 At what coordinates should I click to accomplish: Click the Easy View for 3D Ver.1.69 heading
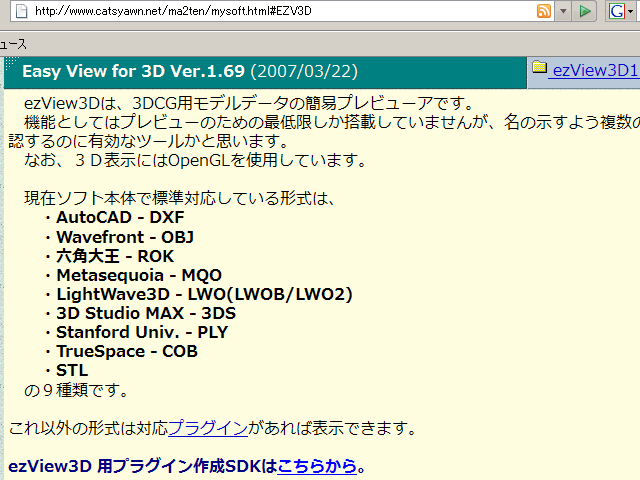pyautogui.click(x=133, y=71)
